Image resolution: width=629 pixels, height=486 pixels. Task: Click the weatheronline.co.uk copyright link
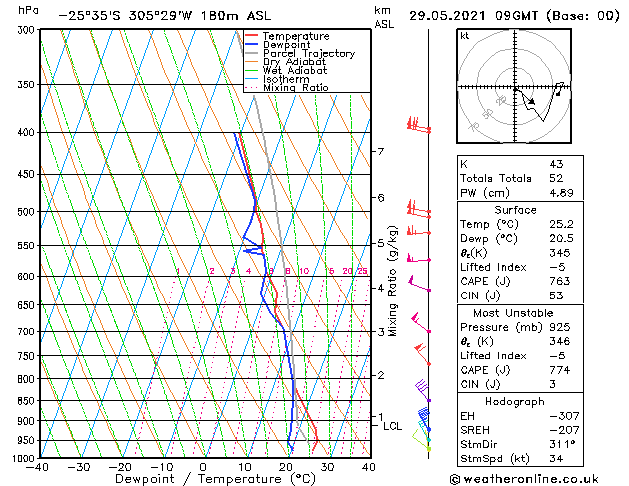pos(524,479)
